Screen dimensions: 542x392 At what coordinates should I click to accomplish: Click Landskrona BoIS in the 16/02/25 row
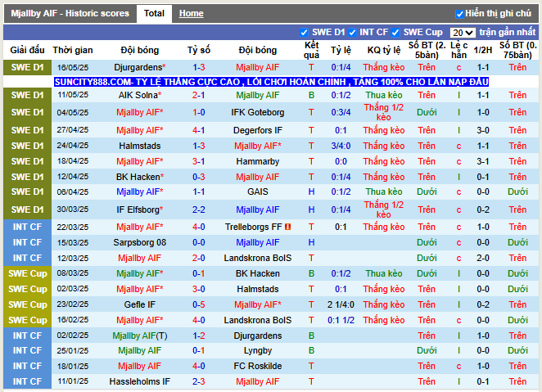pyautogui.click(x=258, y=320)
